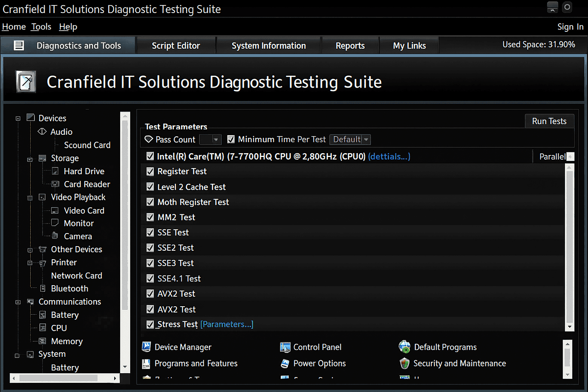588x392 pixels.
Task: Open the CPU (dettials...) link
Action: coord(389,156)
